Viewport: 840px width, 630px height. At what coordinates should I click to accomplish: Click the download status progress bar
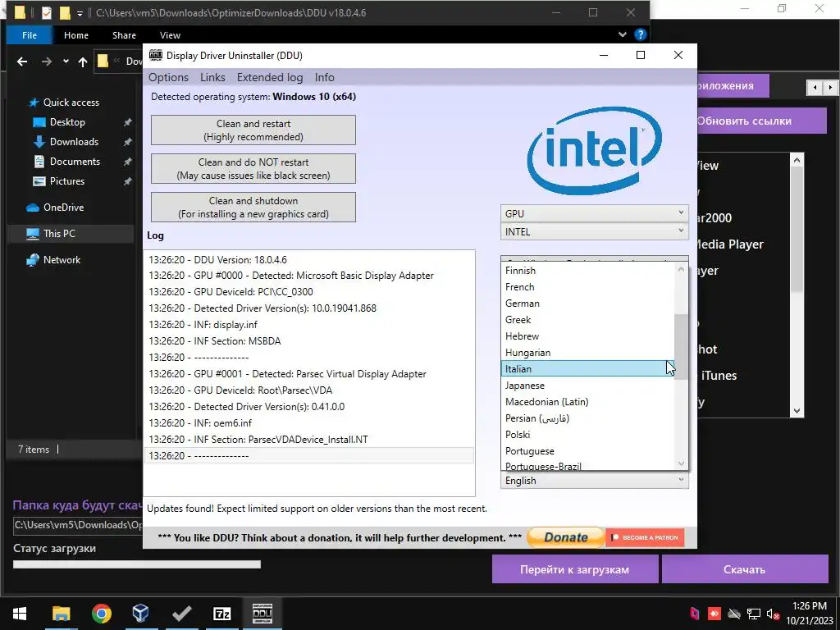coord(137,564)
